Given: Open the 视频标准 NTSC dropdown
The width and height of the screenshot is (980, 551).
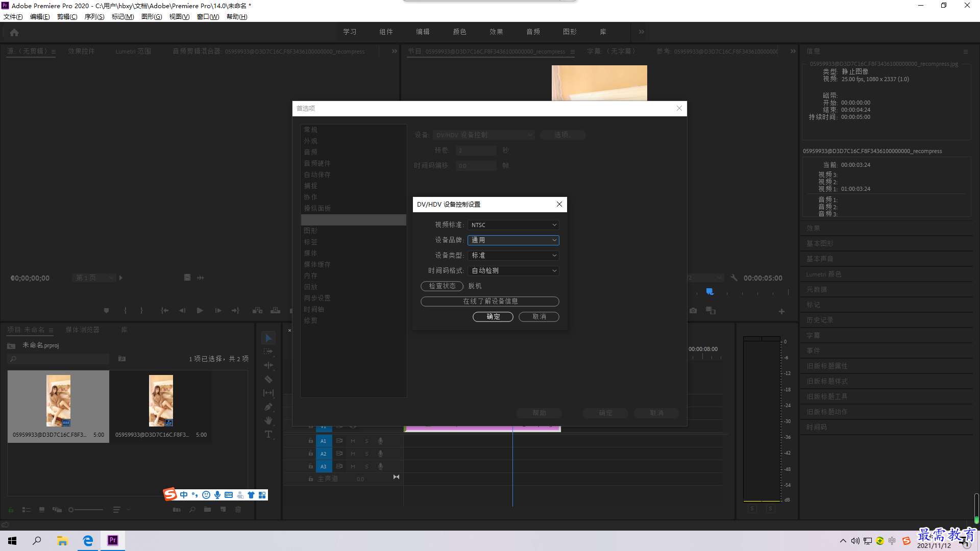Looking at the screenshot, I should click(513, 225).
